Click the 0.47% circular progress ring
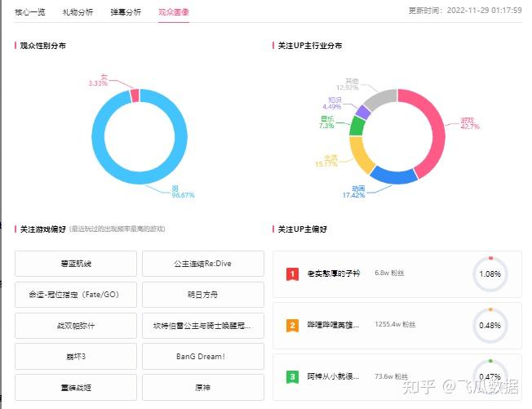 (x=490, y=376)
